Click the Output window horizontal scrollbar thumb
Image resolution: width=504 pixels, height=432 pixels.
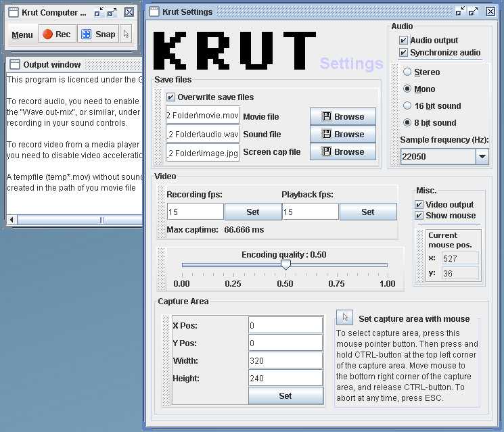point(80,220)
